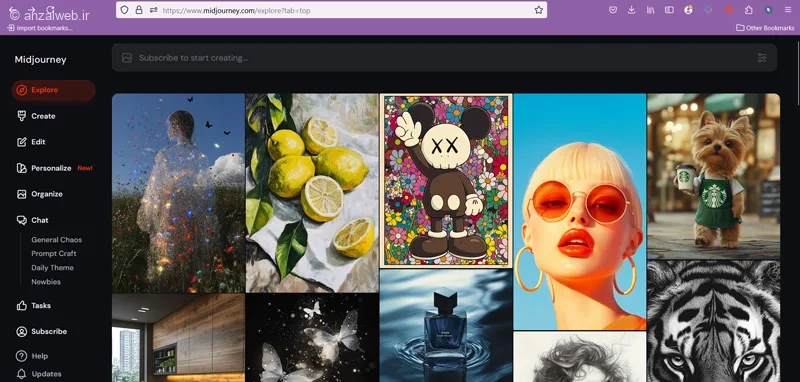Open Updates with the bell icon

[39, 374]
